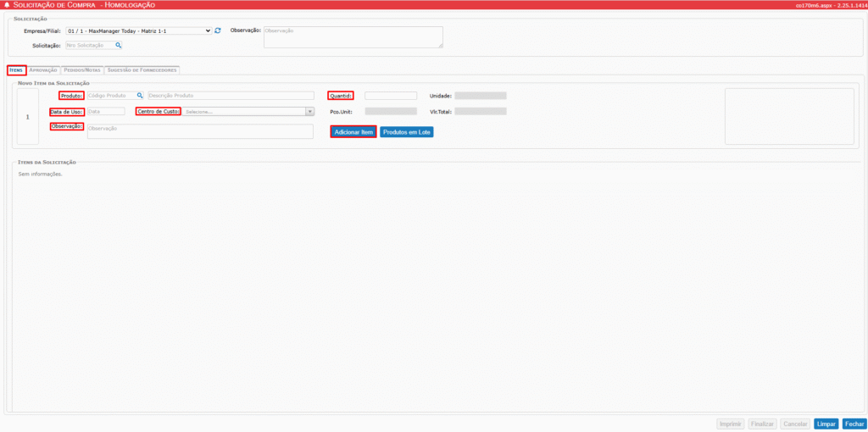Open the Empresa/Filial dropdown

(138, 30)
